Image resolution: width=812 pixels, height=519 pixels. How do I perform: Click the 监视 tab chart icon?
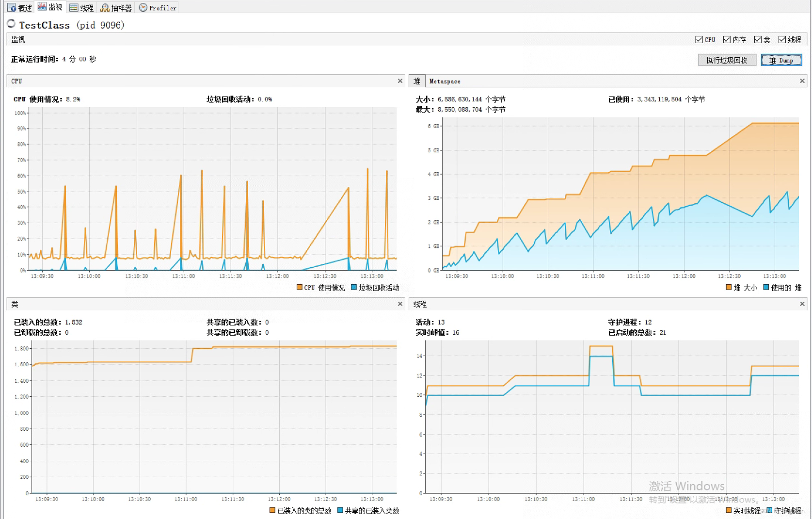(x=42, y=6)
